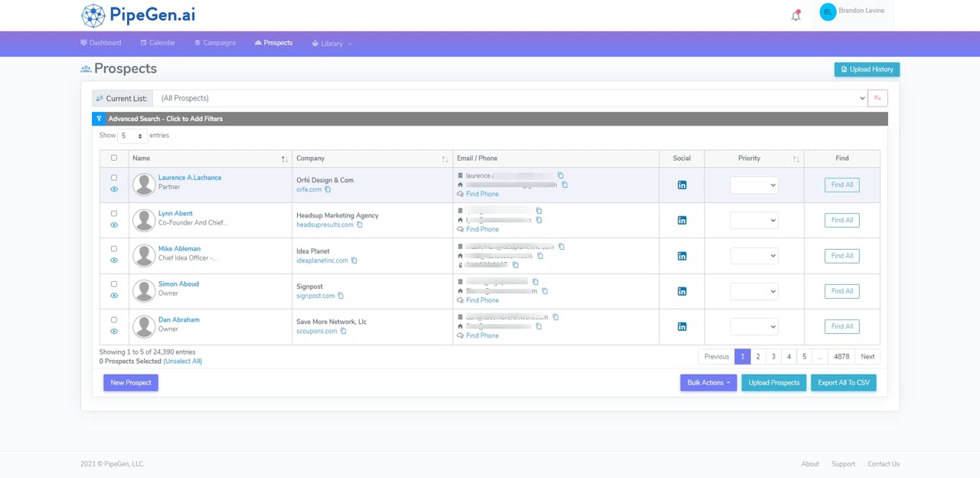The width and height of the screenshot is (980, 478).
Task: Open the Current List dropdown
Action: click(x=510, y=98)
